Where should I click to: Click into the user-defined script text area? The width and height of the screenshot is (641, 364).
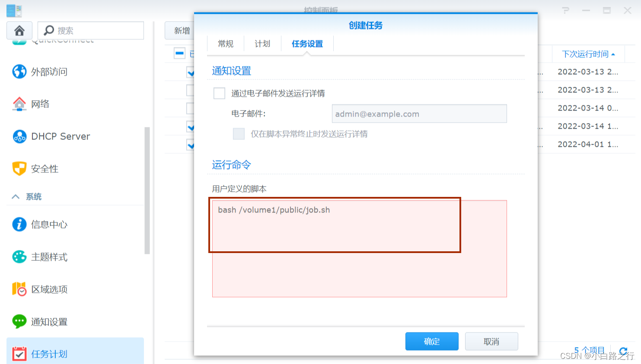[x=360, y=249]
